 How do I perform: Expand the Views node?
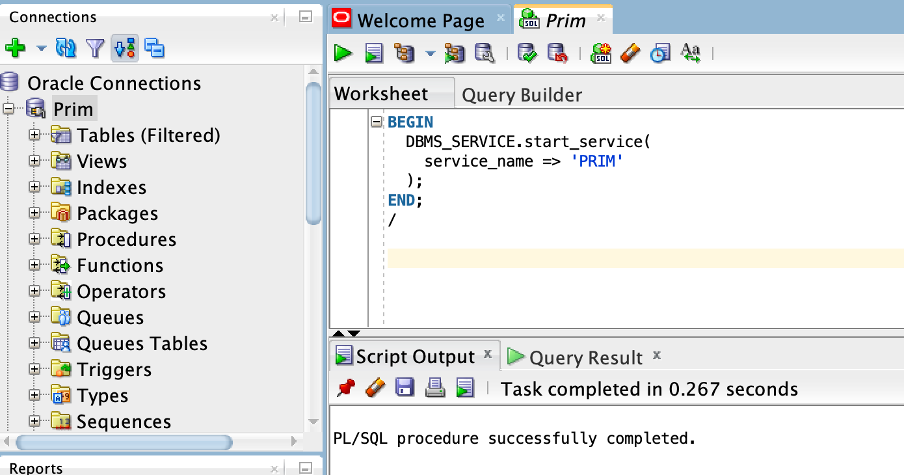[35, 161]
